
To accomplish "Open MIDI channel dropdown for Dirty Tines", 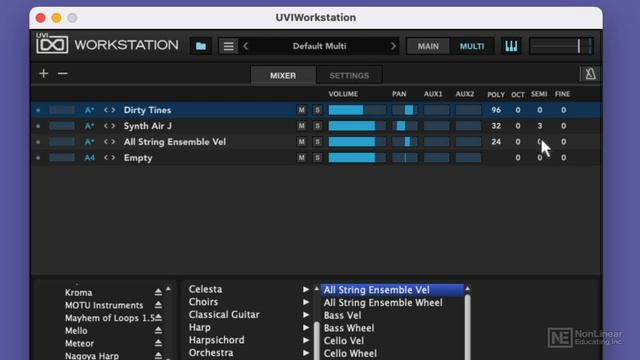I will click(89, 110).
